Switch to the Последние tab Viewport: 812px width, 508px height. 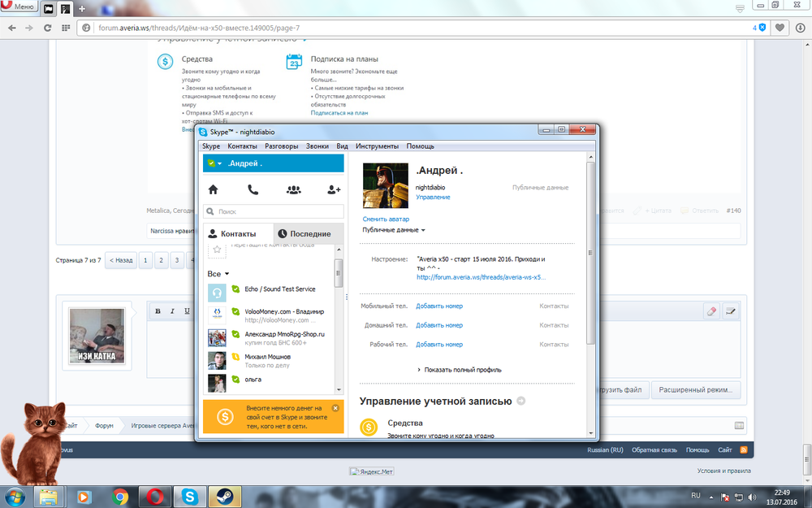tap(309, 234)
